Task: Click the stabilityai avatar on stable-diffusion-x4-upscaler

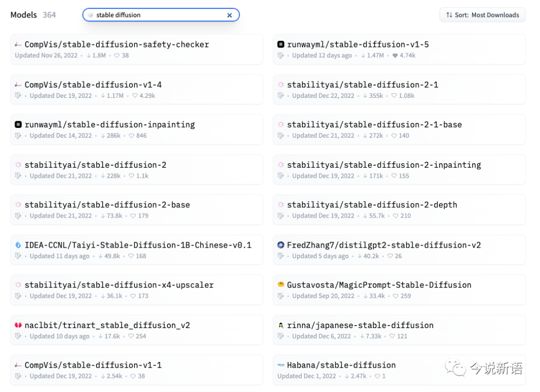Action: [18, 285]
